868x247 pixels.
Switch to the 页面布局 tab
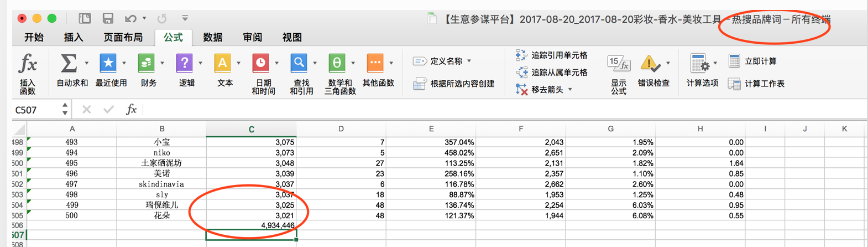click(x=123, y=37)
